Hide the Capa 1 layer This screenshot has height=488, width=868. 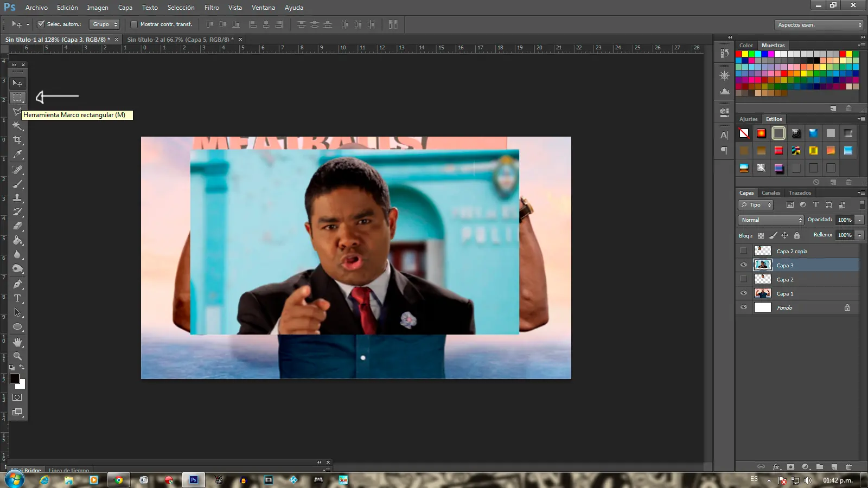pos(744,293)
